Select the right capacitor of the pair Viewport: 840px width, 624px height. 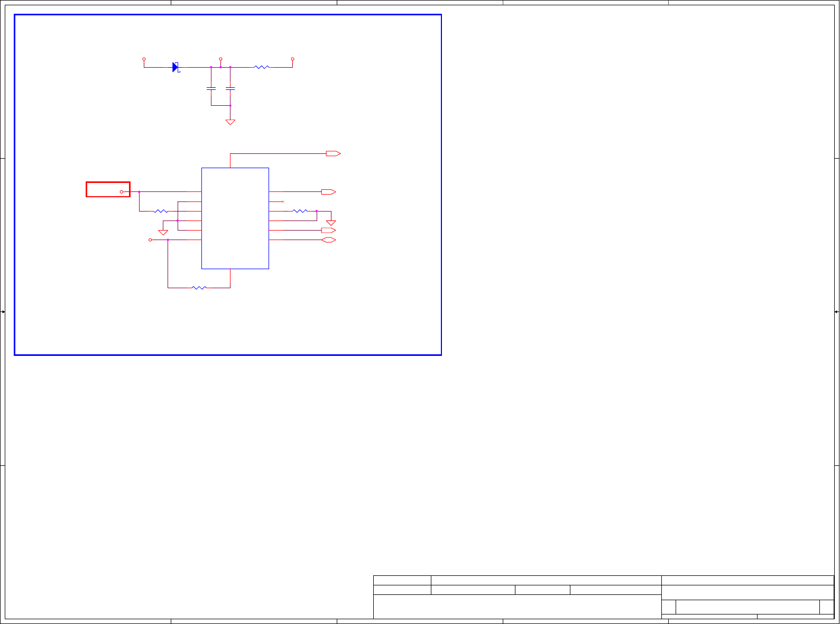[x=230, y=88]
